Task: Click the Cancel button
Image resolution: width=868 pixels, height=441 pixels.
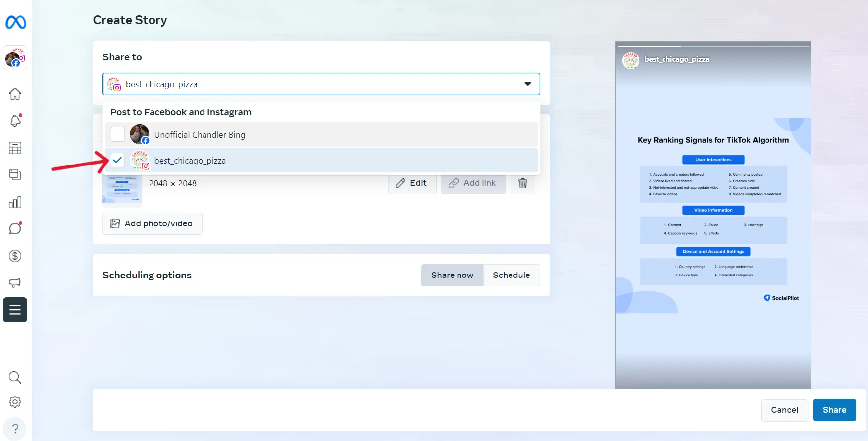Action: point(784,410)
